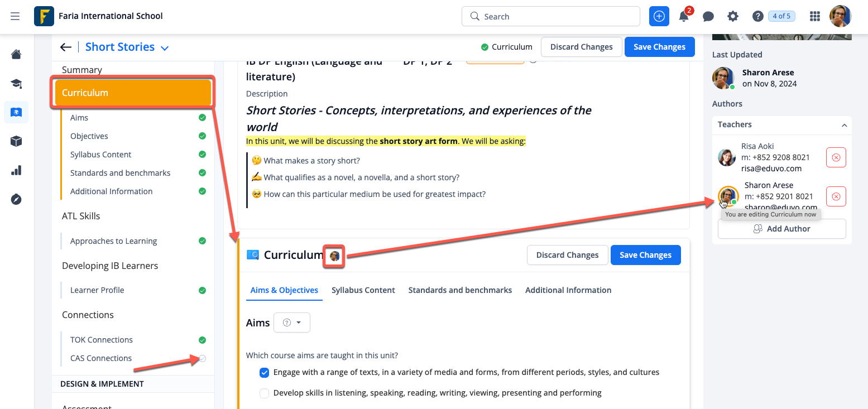This screenshot has height=409, width=868.
Task: Open the apps grid launcher icon
Action: [815, 16]
